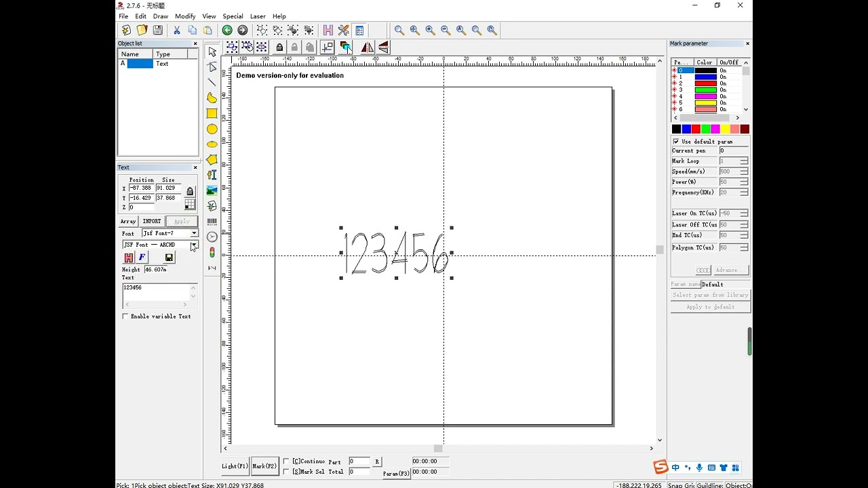Viewport: 868px width, 488px height.
Task: Click the Light(F1) button
Action: [235, 466]
